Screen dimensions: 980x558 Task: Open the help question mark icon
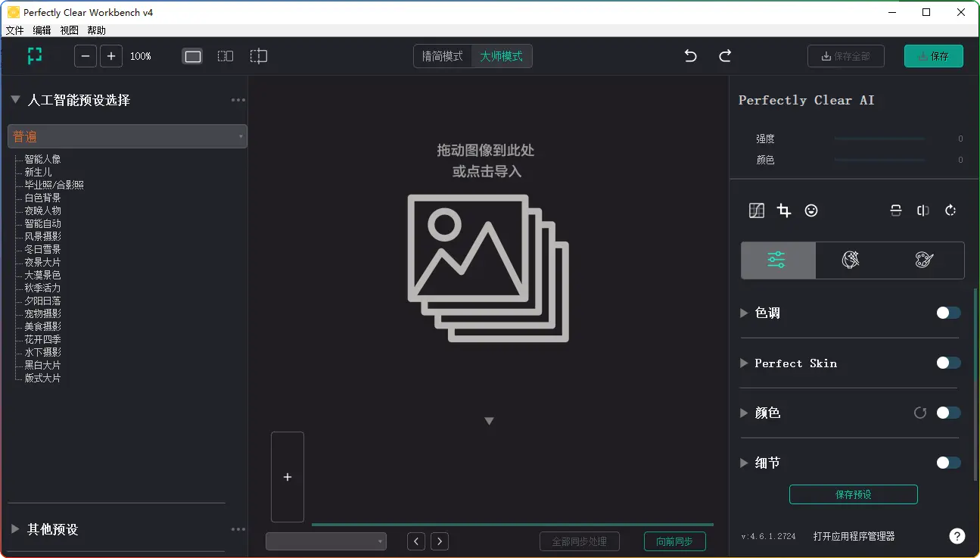click(957, 536)
